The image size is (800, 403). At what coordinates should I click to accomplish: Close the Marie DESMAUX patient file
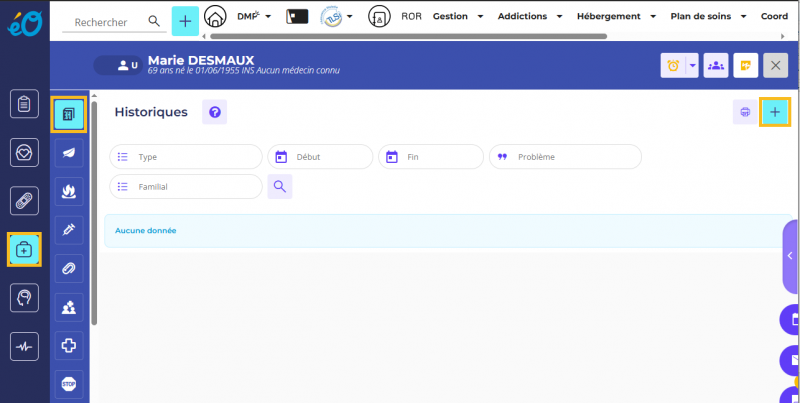tap(775, 65)
